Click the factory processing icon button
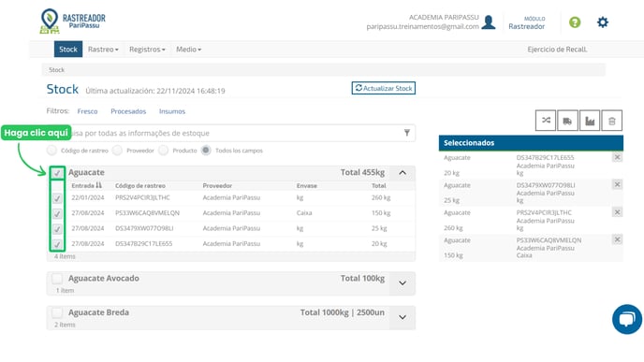This screenshot has width=644, height=362. [x=590, y=121]
